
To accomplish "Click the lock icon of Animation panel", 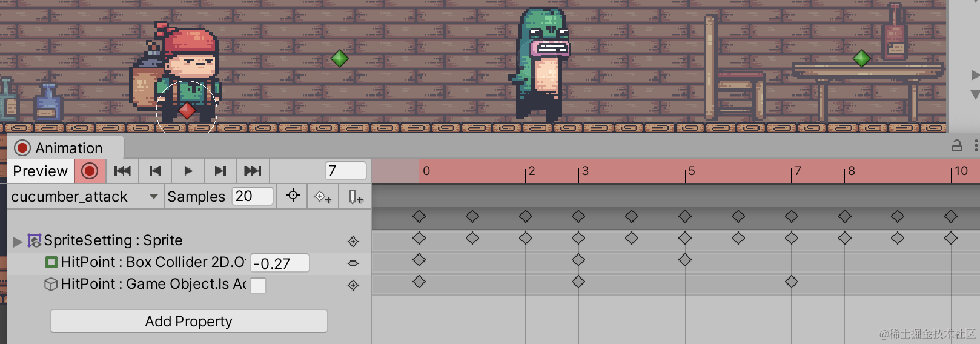I will pyautogui.click(x=957, y=146).
